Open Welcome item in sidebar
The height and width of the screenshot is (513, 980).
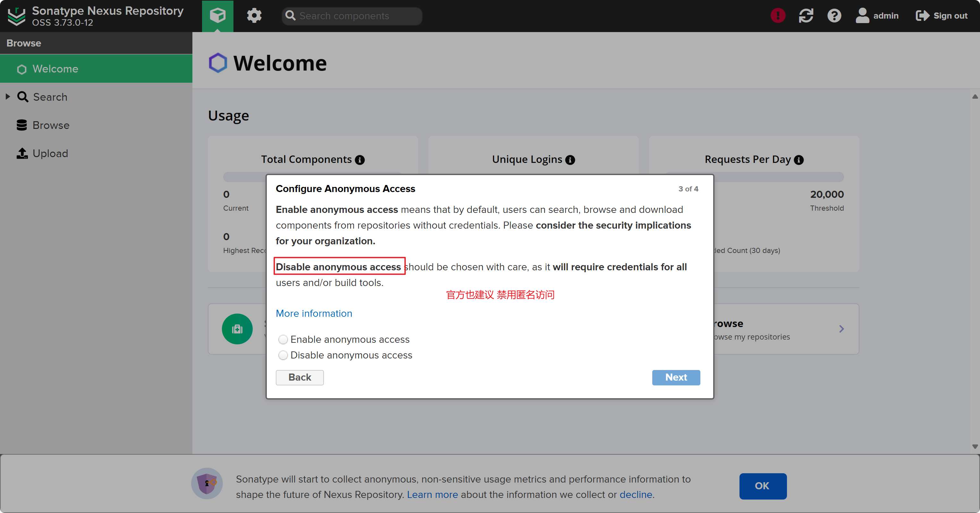point(96,69)
